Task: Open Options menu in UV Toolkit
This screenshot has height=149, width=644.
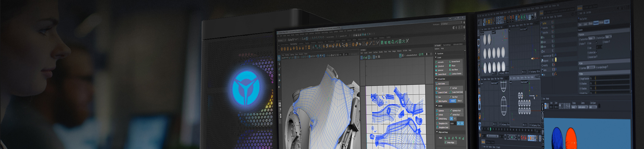Action: tap(437, 49)
